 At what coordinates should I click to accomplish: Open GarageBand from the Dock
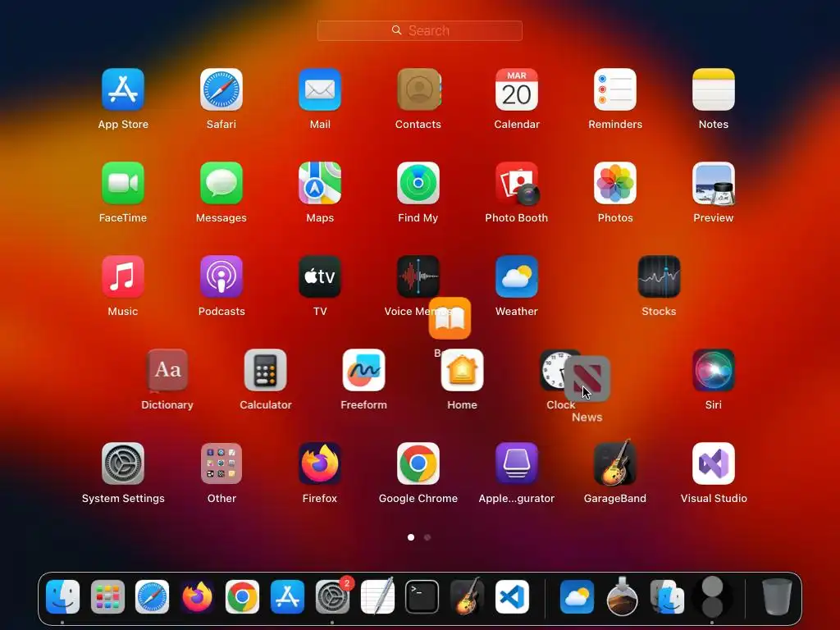click(467, 596)
